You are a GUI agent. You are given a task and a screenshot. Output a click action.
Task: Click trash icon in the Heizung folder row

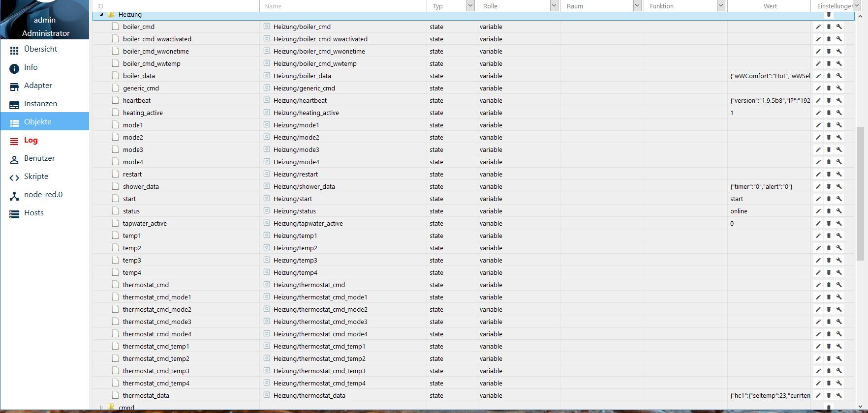(829, 15)
